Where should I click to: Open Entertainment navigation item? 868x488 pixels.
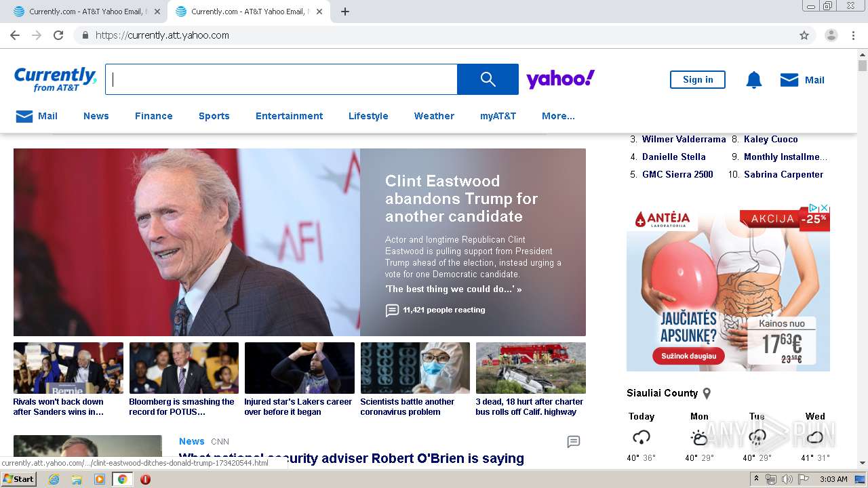tap(290, 116)
